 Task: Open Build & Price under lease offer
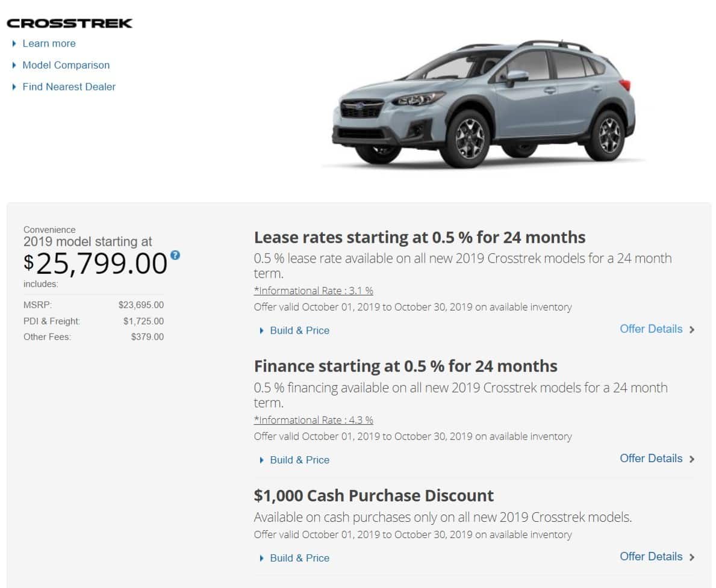pyautogui.click(x=299, y=330)
